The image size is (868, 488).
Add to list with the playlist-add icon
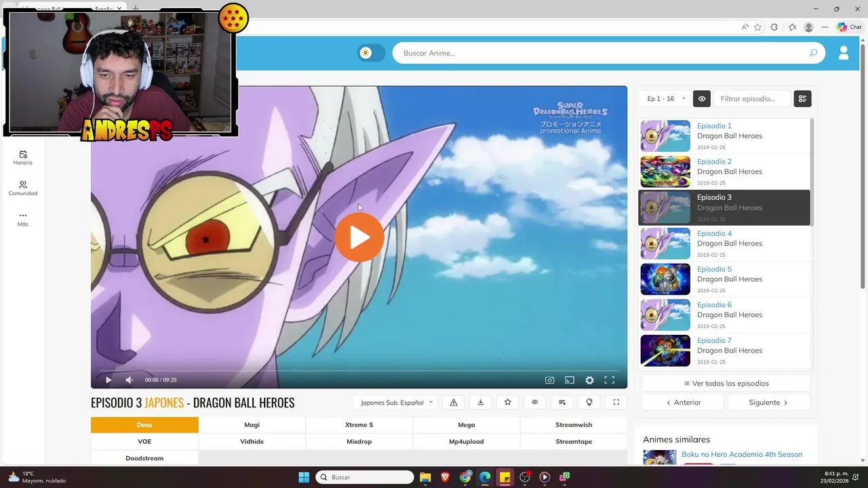tap(562, 403)
